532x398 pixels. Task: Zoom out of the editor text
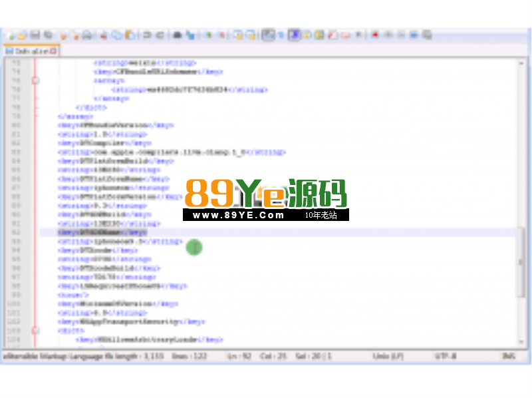(221, 35)
